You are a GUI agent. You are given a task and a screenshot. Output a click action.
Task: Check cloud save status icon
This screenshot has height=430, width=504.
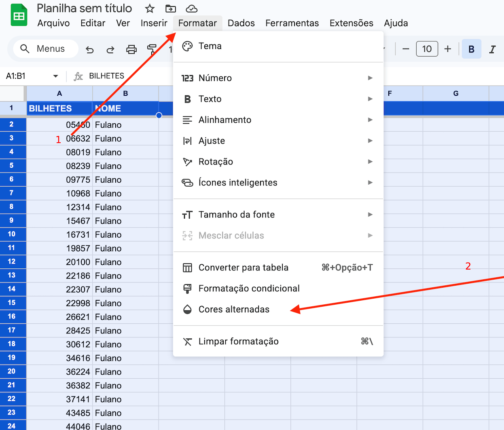click(x=191, y=8)
